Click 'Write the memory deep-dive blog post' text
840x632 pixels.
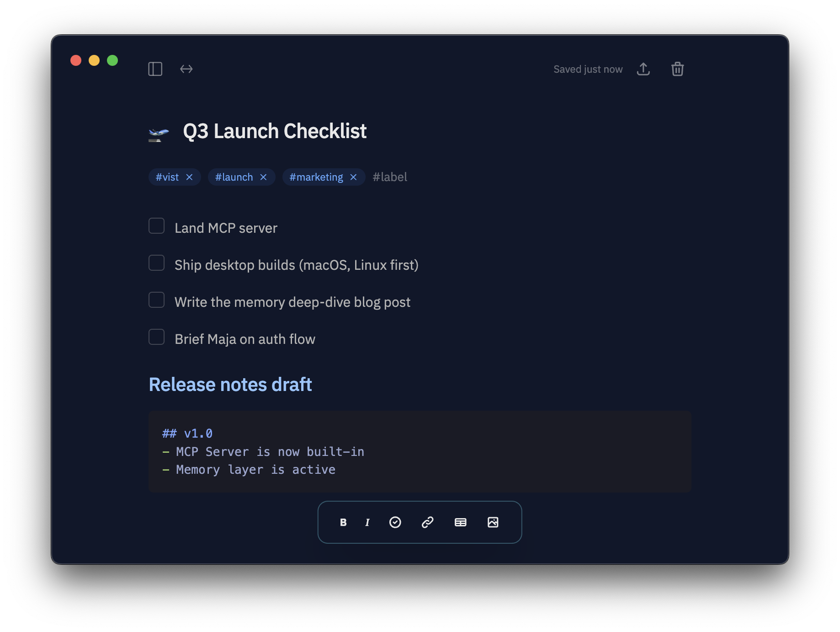point(292,302)
